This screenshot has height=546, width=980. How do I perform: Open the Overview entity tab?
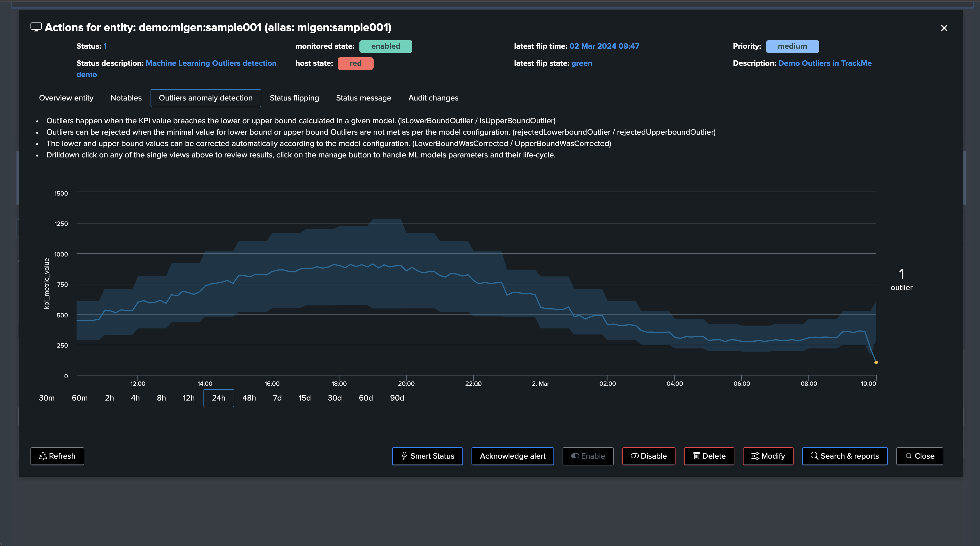coord(66,98)
